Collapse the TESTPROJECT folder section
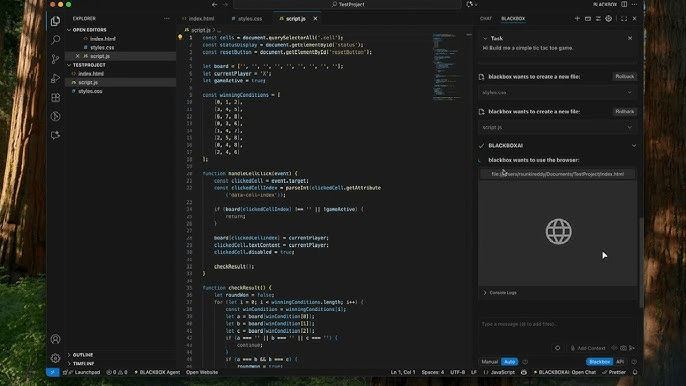 point(89,65)
